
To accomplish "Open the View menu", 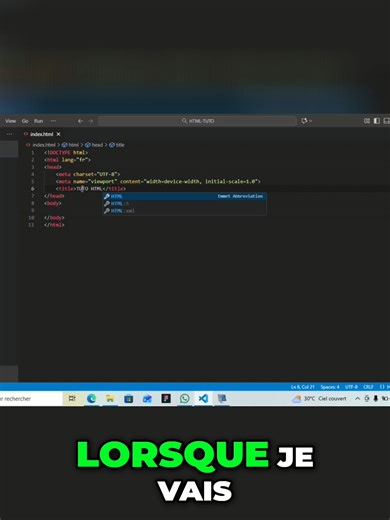I will 11,121.
